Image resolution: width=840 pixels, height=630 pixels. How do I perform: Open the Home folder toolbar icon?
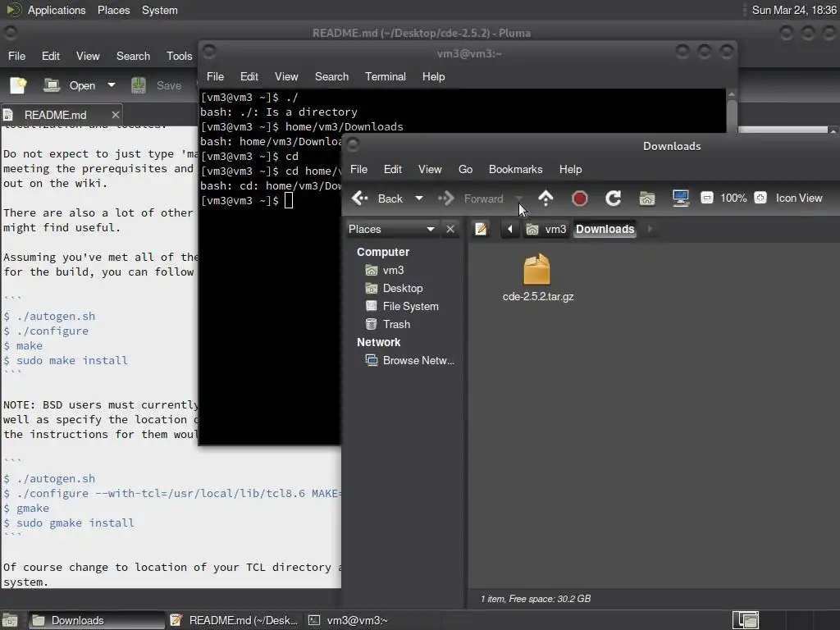point(647,199)
